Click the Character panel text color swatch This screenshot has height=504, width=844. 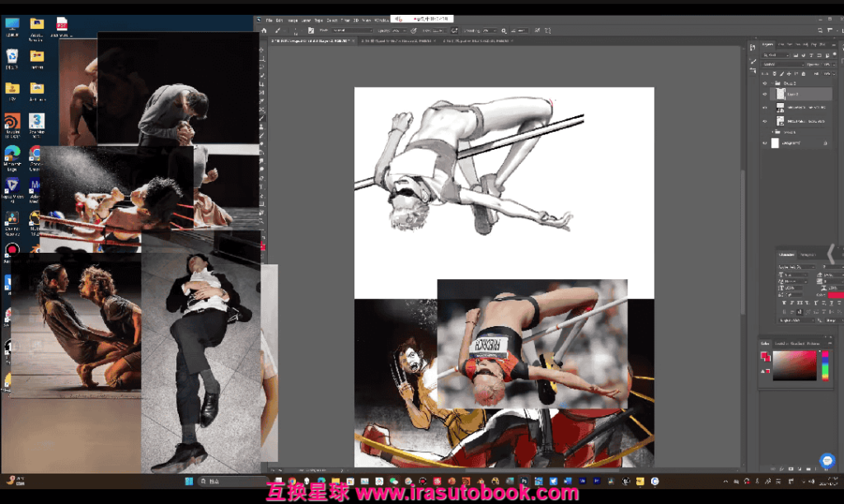click(836, 296)
